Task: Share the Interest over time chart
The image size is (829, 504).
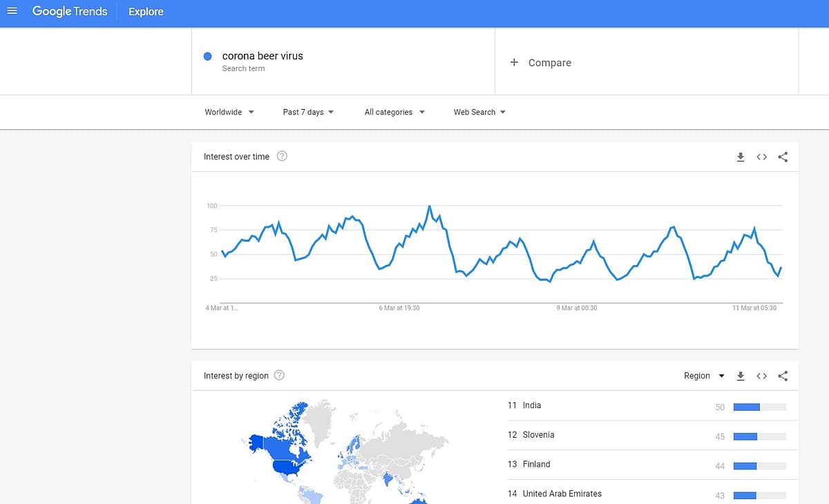Action: (783, 157)
